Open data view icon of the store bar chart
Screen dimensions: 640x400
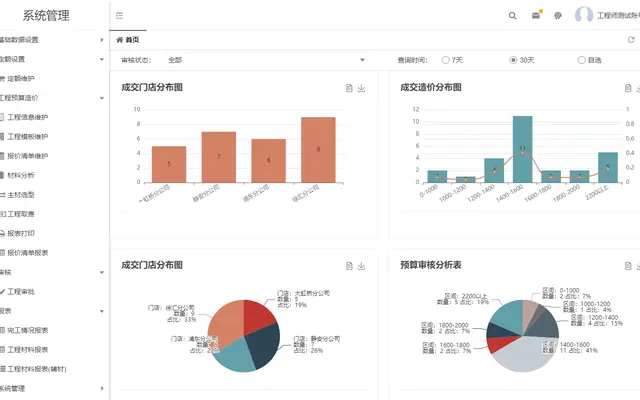click(x=349, y=88)
